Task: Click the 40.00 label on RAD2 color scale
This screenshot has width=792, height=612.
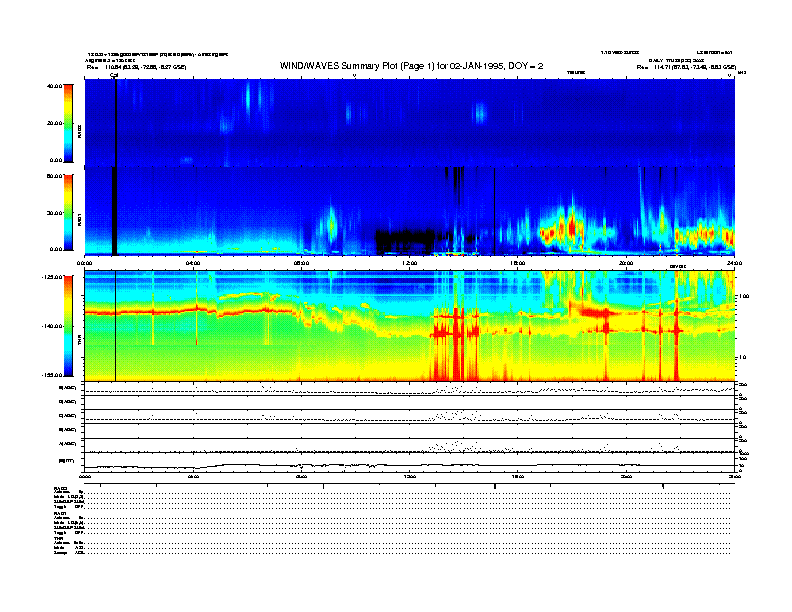Action: pos(54,86)
